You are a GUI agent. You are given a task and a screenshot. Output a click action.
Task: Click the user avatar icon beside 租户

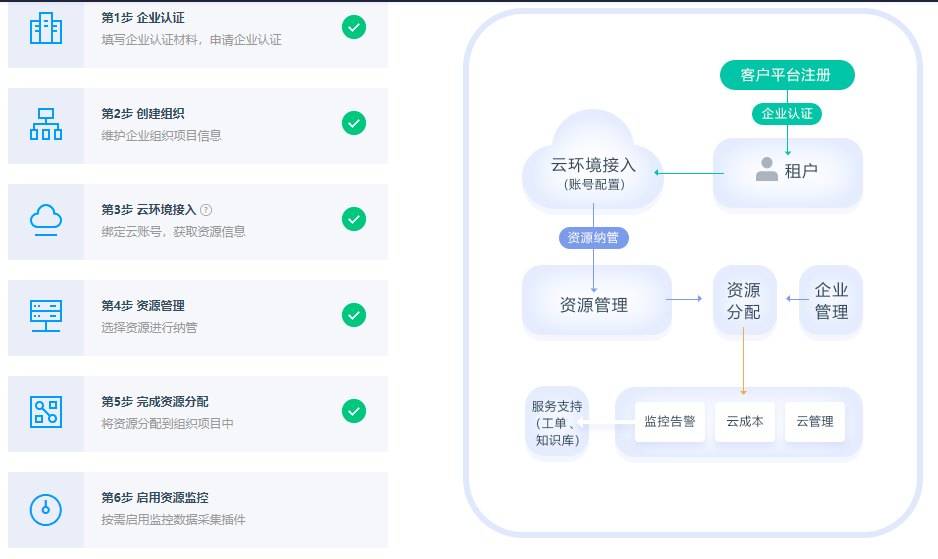tap(767, 169)
